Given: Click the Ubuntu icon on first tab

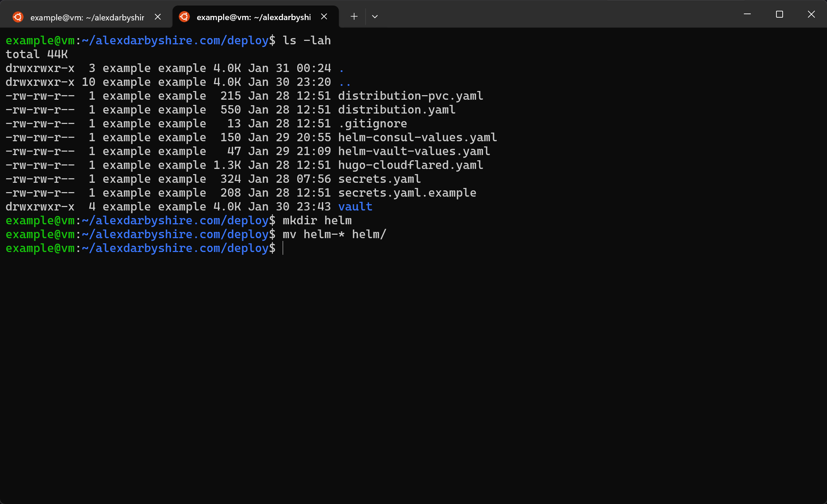Looking at the screenshot, I should click(18, 17).
